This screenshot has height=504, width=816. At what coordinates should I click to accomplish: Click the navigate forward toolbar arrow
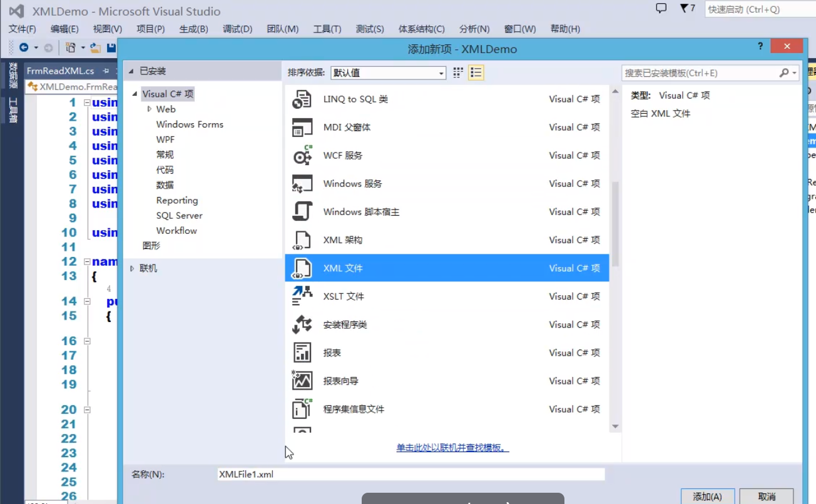48,48
